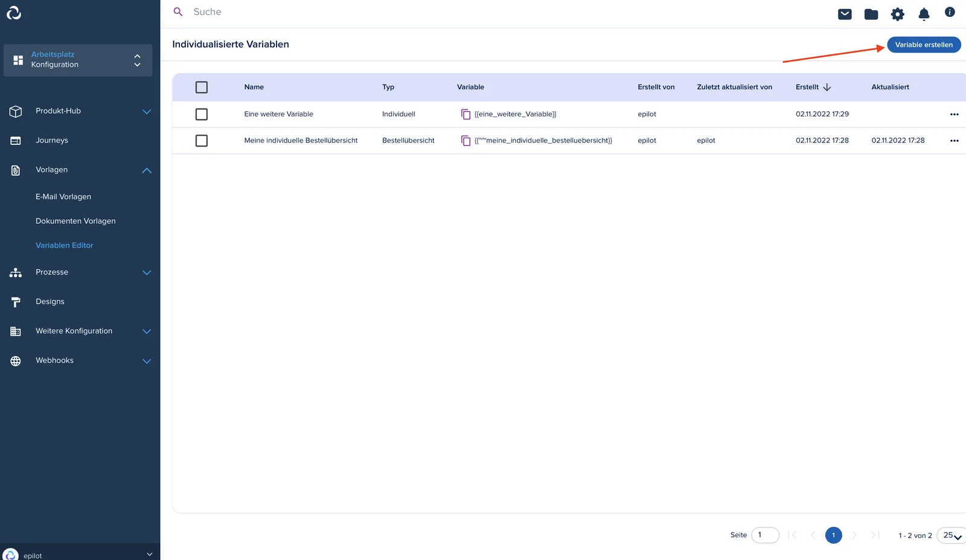The height and width of the screenshot is (560, 966).
Task: Click the type cell Bestellübersicht
Action: [x=408, y=141]
